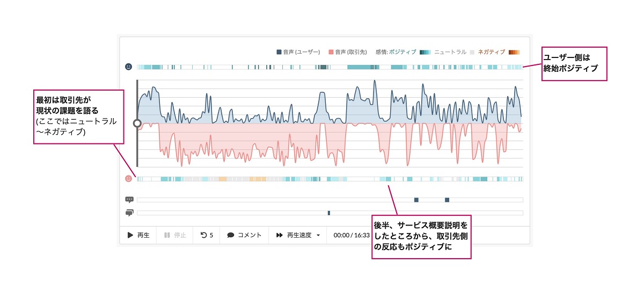Click the 00:00 / 16:33 time display
Image resolution: width=644 pixels, height=292 pixels.
click(x=352, y=235)
